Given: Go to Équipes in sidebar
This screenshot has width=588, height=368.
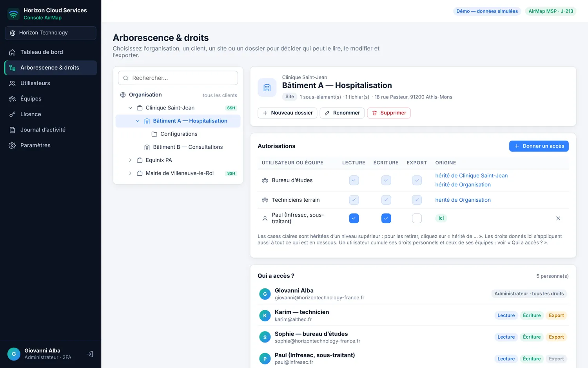Looking at the screenshot, I should (51, 99).
